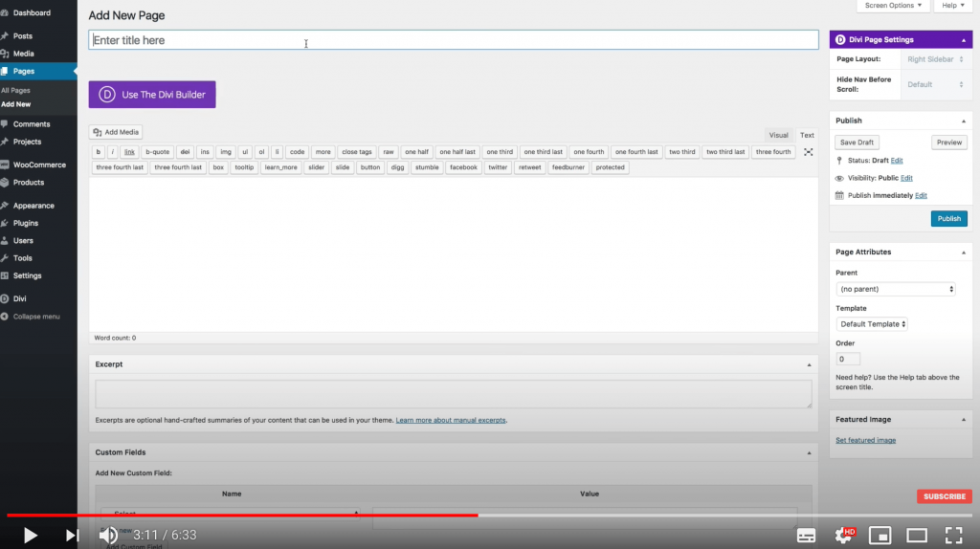Open Template dropdown
The width and height of the screenshot is (980, 549).
pos(872,324)
